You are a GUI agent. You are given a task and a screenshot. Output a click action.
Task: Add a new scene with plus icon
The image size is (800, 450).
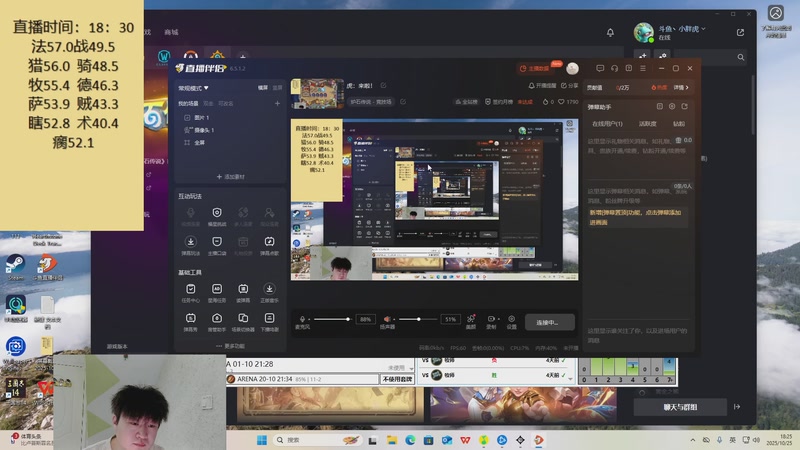(x=277, y=104)
